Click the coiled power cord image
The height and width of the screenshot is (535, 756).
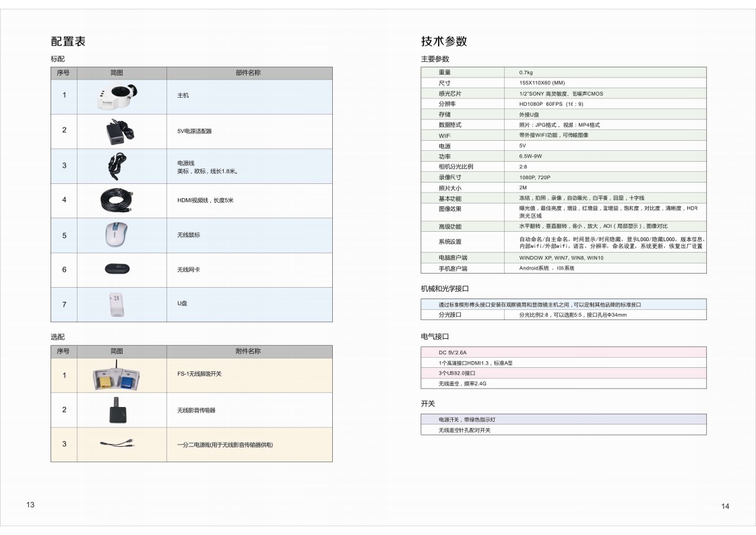tap(116, 165)
